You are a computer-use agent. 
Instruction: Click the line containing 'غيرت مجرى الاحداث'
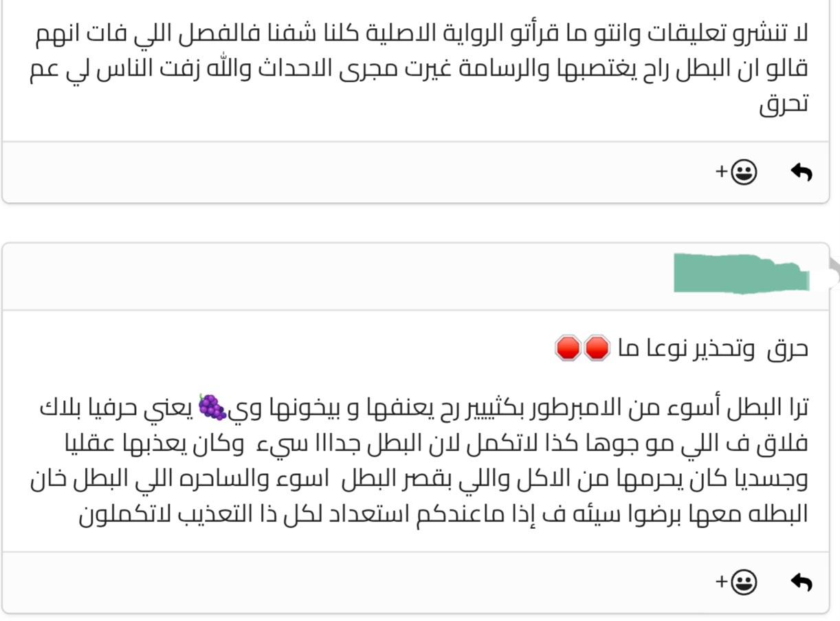click(x=419, y=69)
